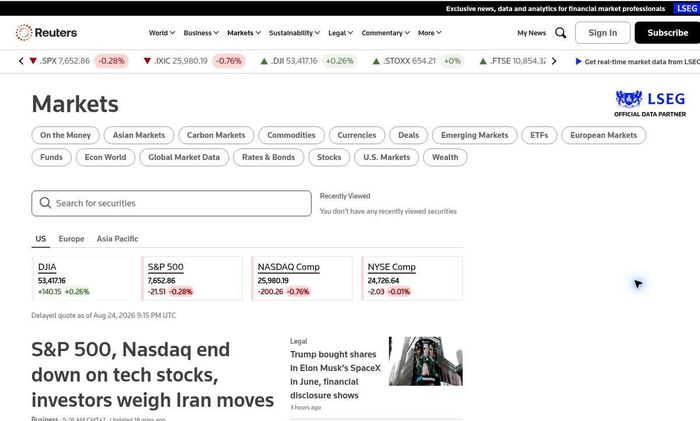The width and height of the screenshot is (700, 421).
Task: Select the Global Market Data pill
Action: (x=184, y=157)
